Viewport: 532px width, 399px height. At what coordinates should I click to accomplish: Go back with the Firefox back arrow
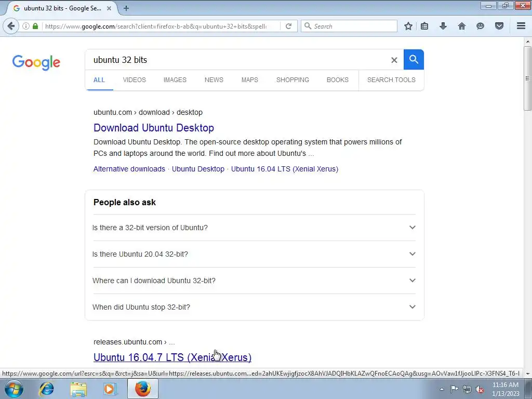coord(11,26)
